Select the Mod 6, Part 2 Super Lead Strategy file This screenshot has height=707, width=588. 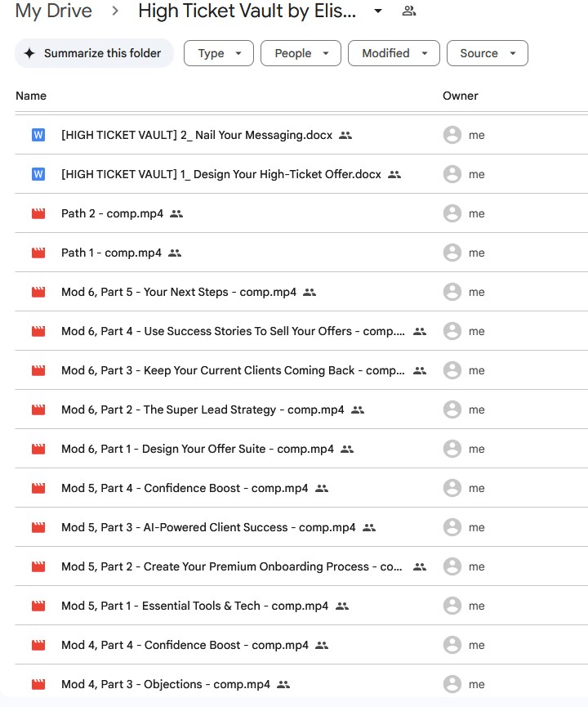tap(202, 409)
